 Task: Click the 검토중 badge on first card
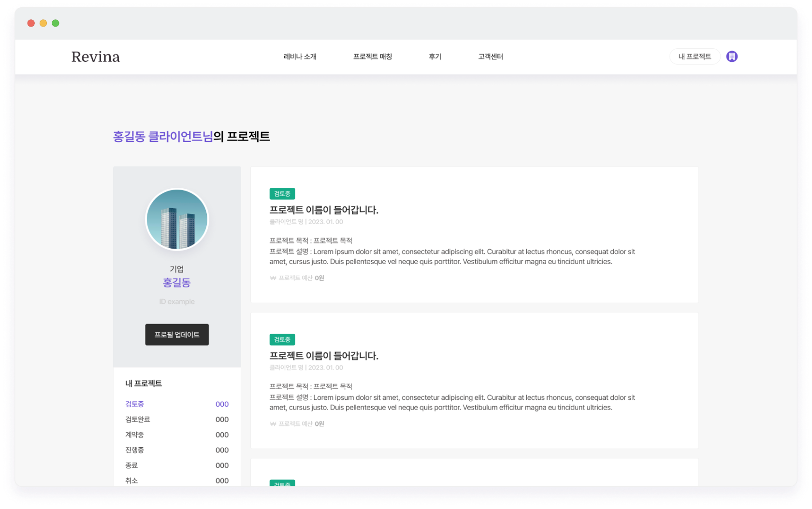pyautogui.click(x=282, y=194)
